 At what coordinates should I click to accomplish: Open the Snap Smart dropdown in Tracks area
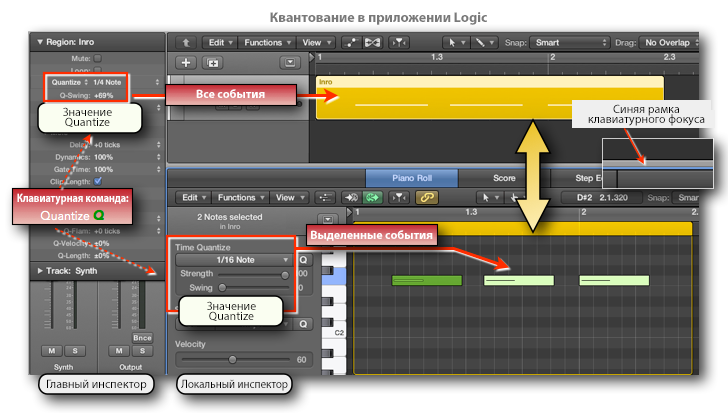[570, 43]
